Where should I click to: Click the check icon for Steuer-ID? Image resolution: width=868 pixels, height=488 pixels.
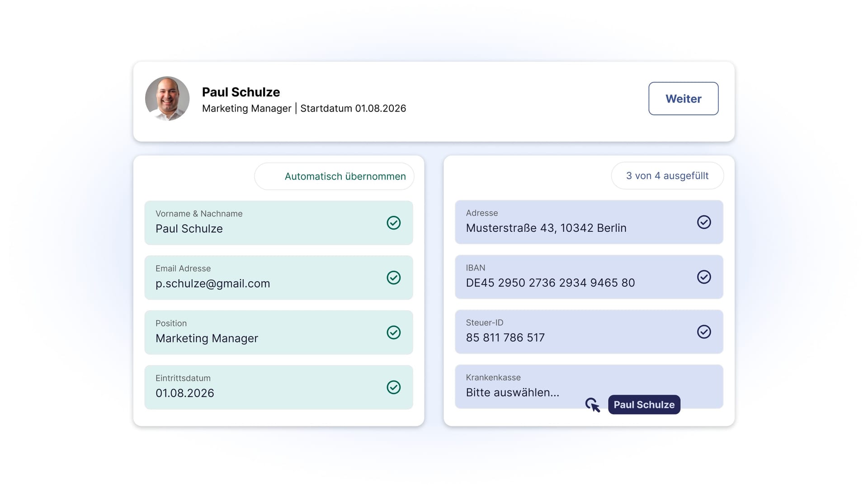pyautogui.click(x=704, y=332)
